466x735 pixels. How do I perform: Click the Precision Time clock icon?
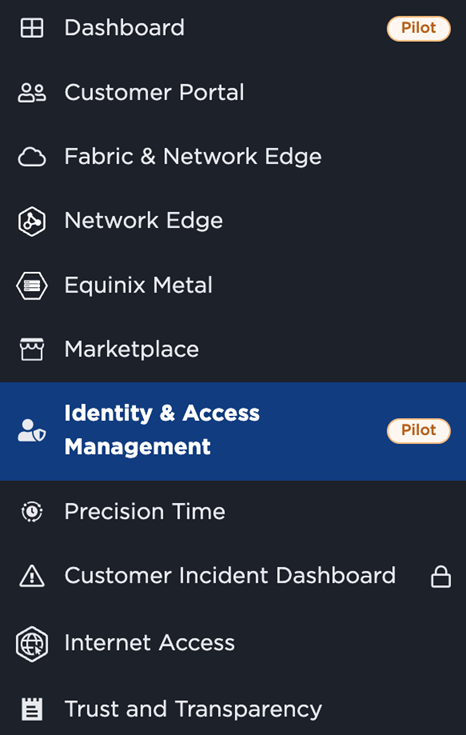pos(32,511)
